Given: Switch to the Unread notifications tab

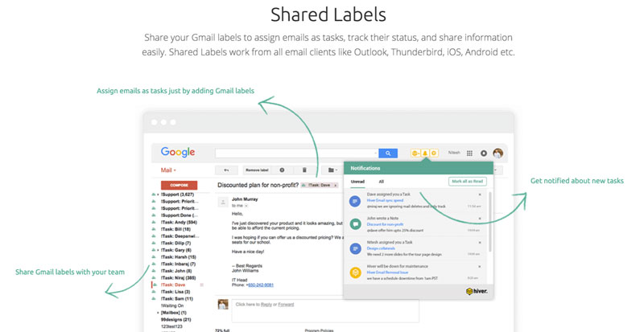Looking at the screenshot, I should 357,182.
